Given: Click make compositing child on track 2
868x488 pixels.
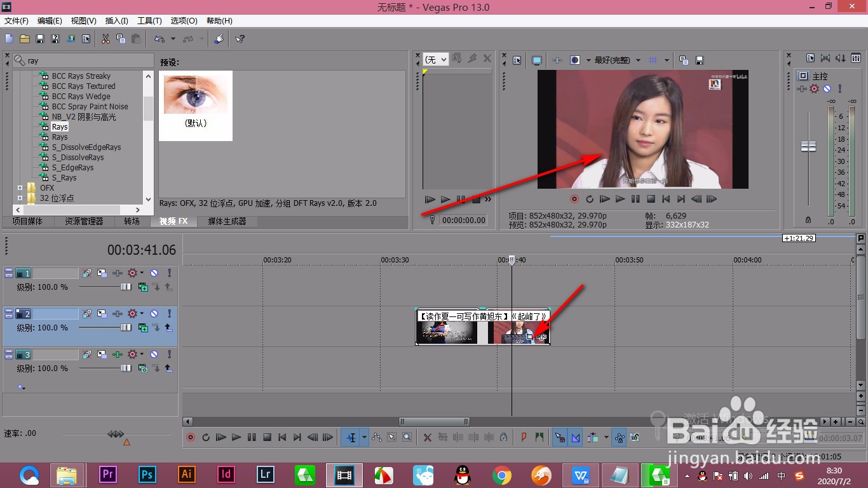Looking at the screenshot, I should point(156,328).
